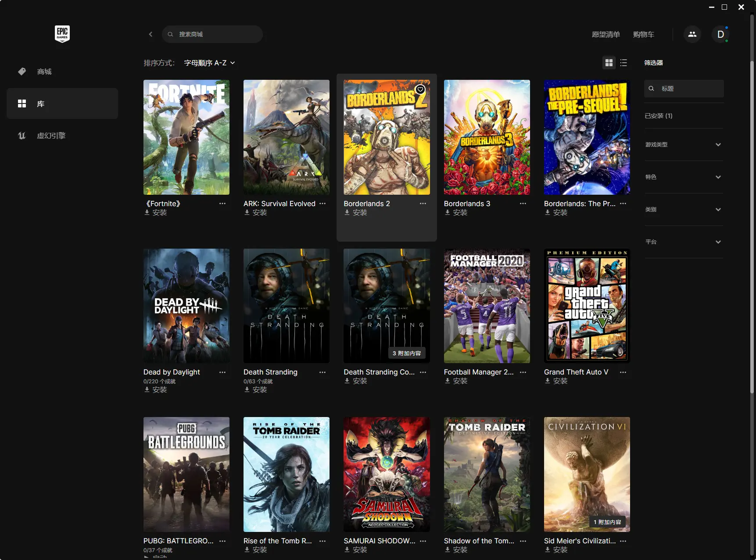
Task: Open Death Stranding options dots
Action: pyautogui.click(x=322, y=372)
